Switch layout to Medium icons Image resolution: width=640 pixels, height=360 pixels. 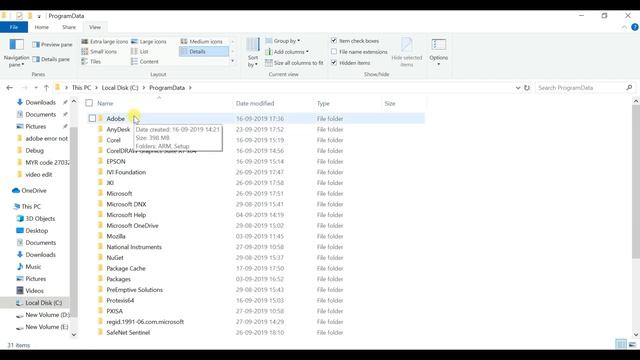[x=202, y=42]
